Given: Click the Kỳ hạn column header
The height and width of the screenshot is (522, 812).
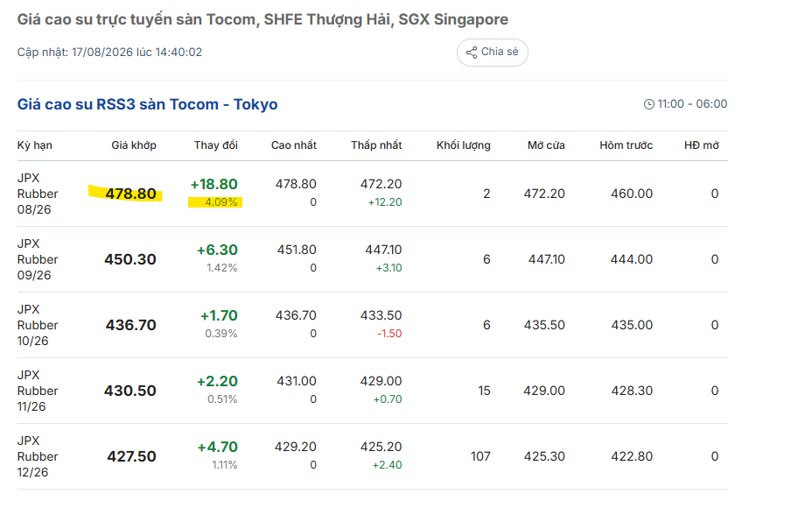Looking at the screenshot, I should 35,145.
